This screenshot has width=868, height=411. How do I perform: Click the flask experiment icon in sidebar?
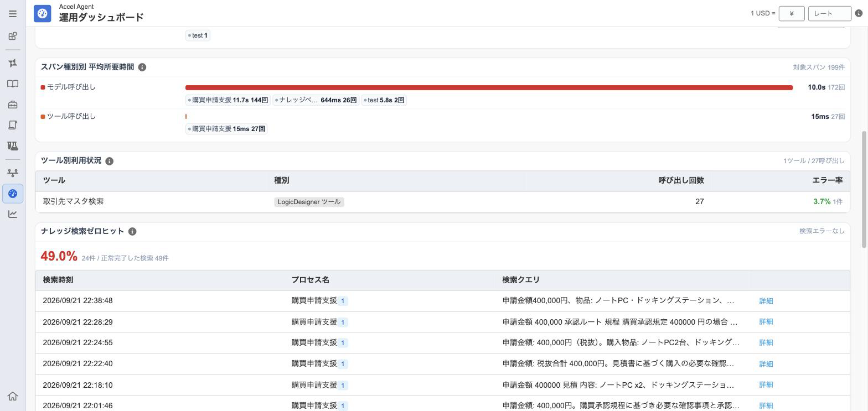pos(13,146)
